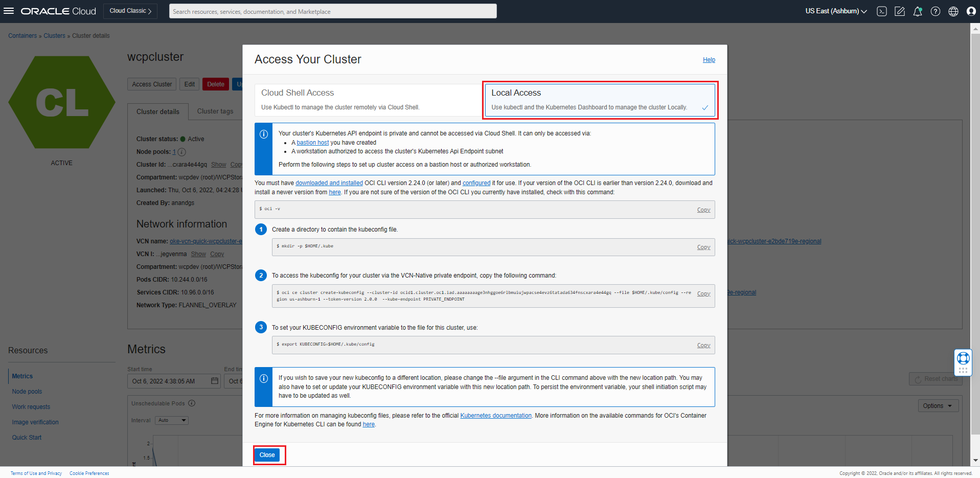Switch to the Cluster tags tab

215,111
